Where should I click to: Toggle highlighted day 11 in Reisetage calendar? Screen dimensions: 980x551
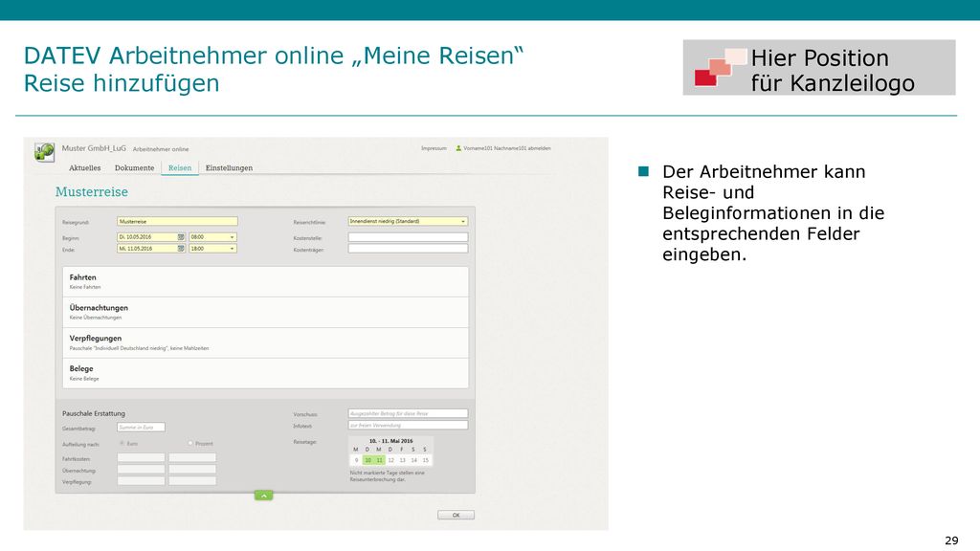coord(379,460)
